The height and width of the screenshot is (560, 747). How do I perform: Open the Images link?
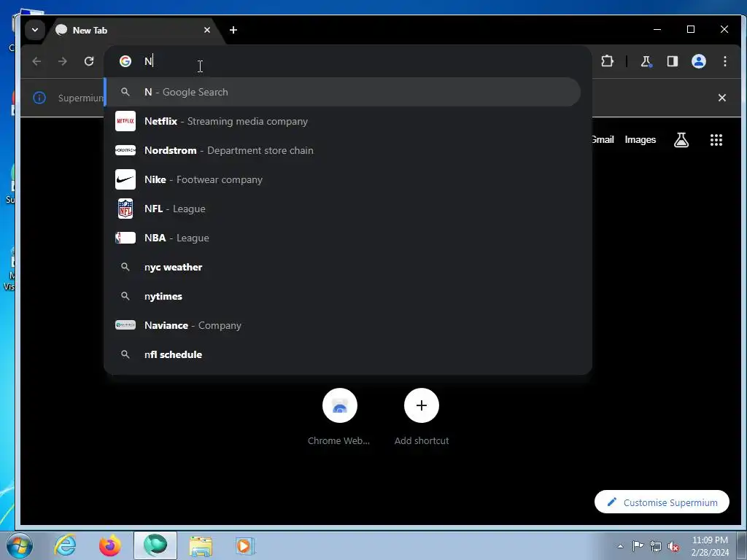pos(640,139)
